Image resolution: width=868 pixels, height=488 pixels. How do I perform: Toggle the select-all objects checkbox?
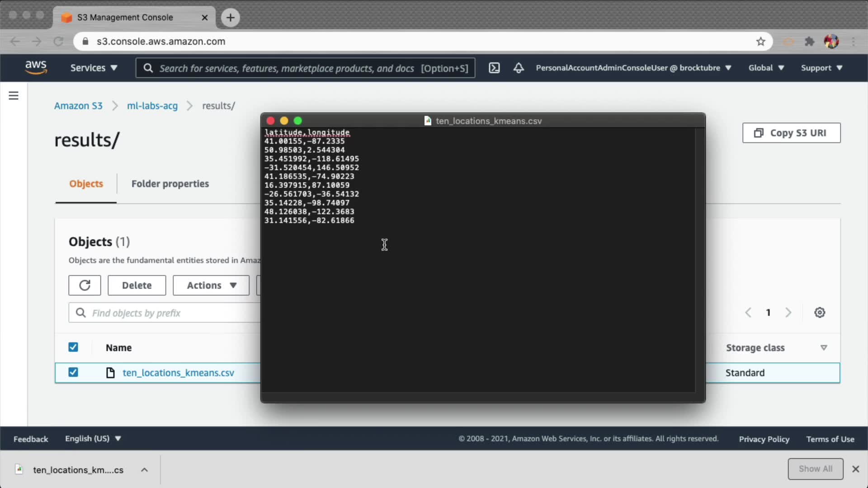[73, 347]
